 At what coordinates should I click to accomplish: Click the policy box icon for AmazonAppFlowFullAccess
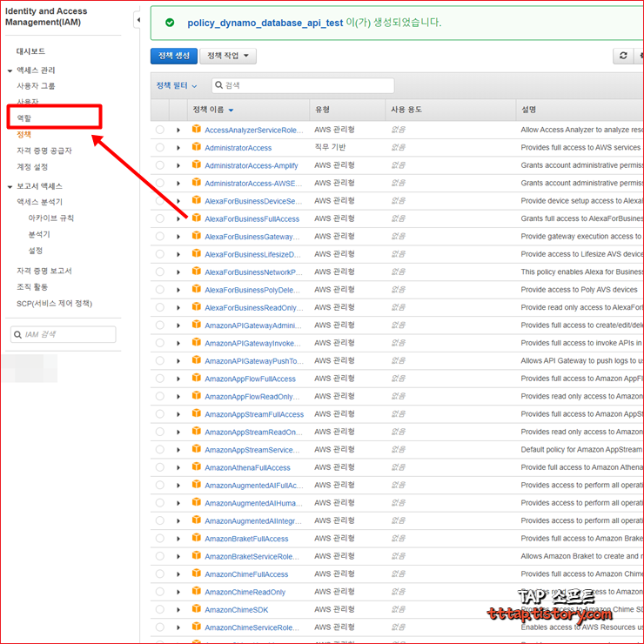[197, 378]
